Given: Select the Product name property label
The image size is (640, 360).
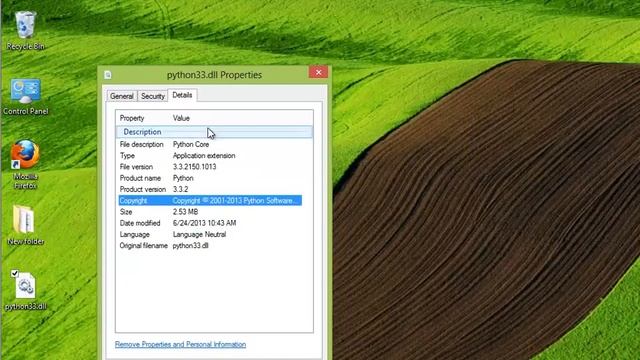Looking at the screenshot, I should (140, 178).
